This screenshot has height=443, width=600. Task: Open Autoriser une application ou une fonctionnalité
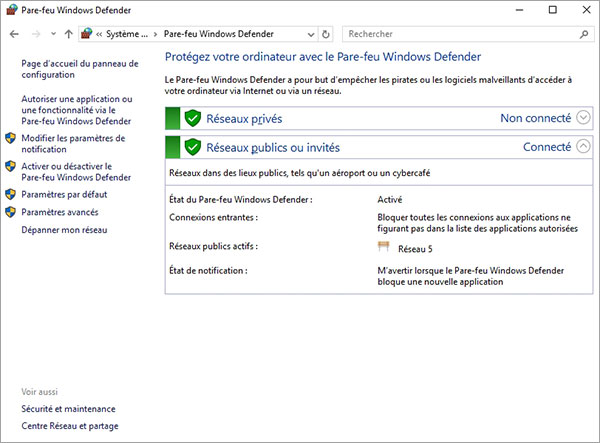coord(77,110)
